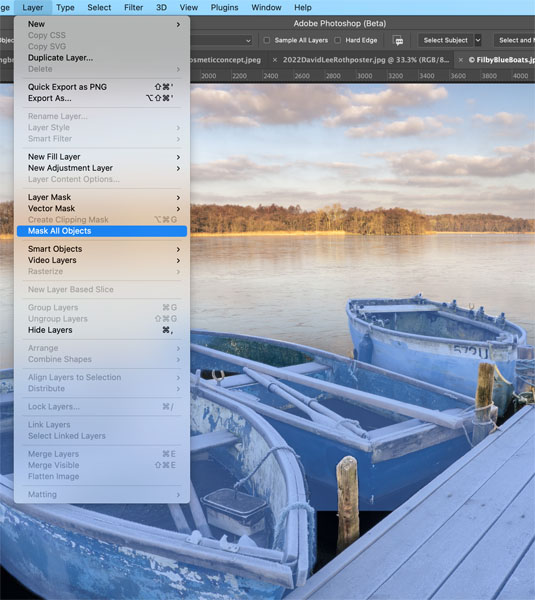The image size is (535, 600).
Task: Close the 2022DavidLeeRothposter.jpg tab
Action: tap(275, 60)
